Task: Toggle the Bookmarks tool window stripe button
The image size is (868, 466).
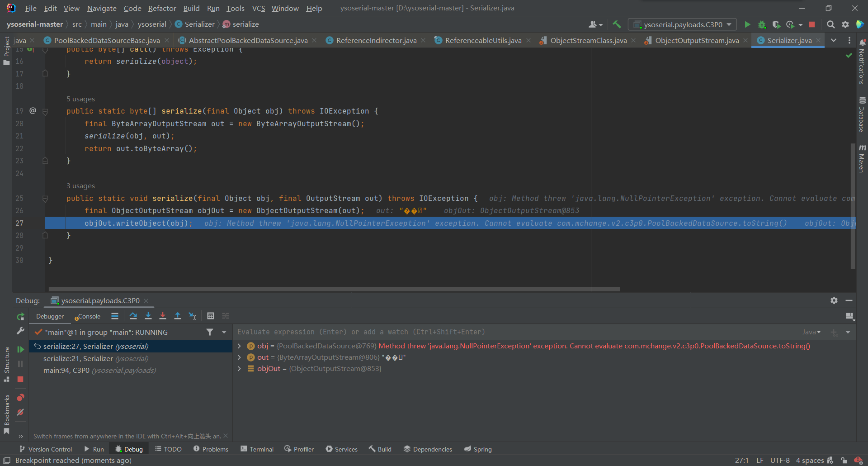Action: [6, 414]
